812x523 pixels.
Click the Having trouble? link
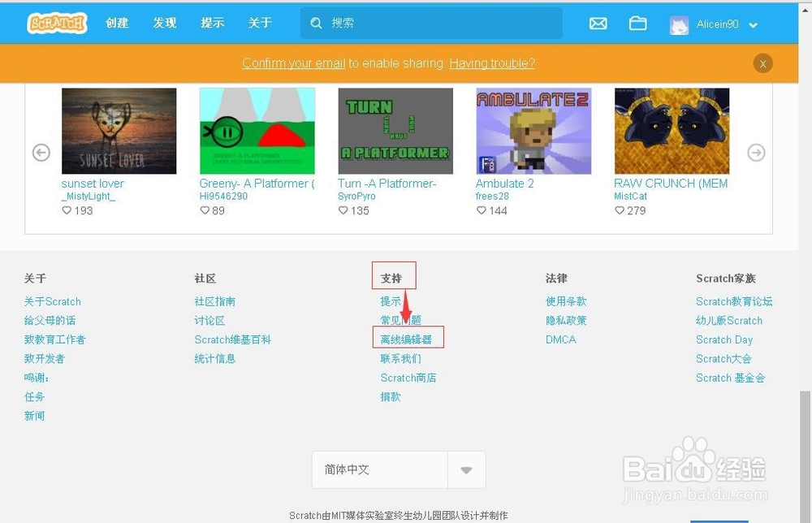click(492, 63)
